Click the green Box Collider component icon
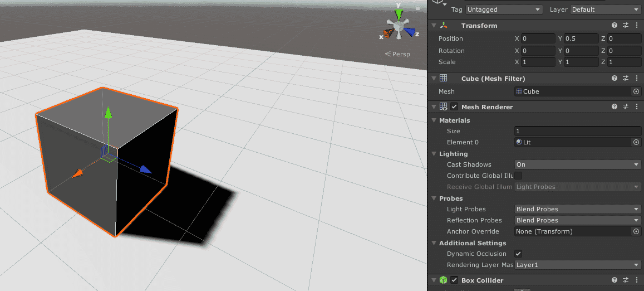Image resolution: width=644 pixels, height=291 pixels. pyautogui.click(x=444, y=280)
